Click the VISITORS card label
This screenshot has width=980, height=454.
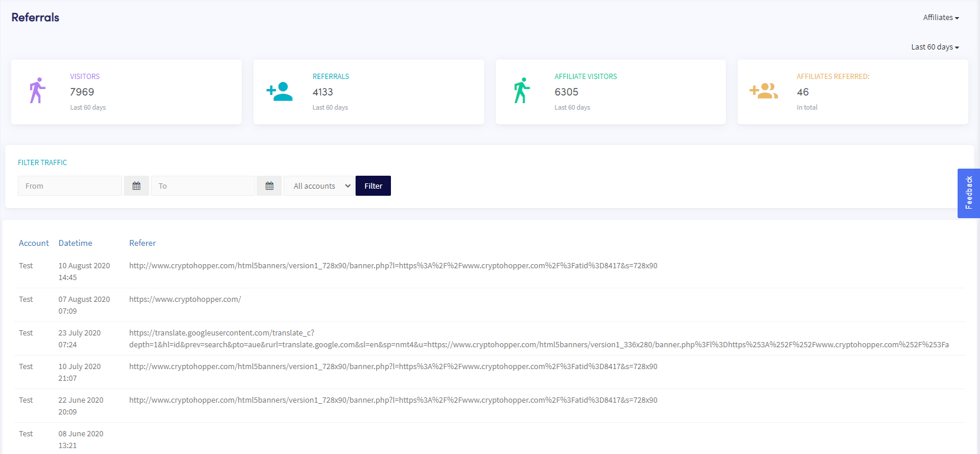click(85, 77)
